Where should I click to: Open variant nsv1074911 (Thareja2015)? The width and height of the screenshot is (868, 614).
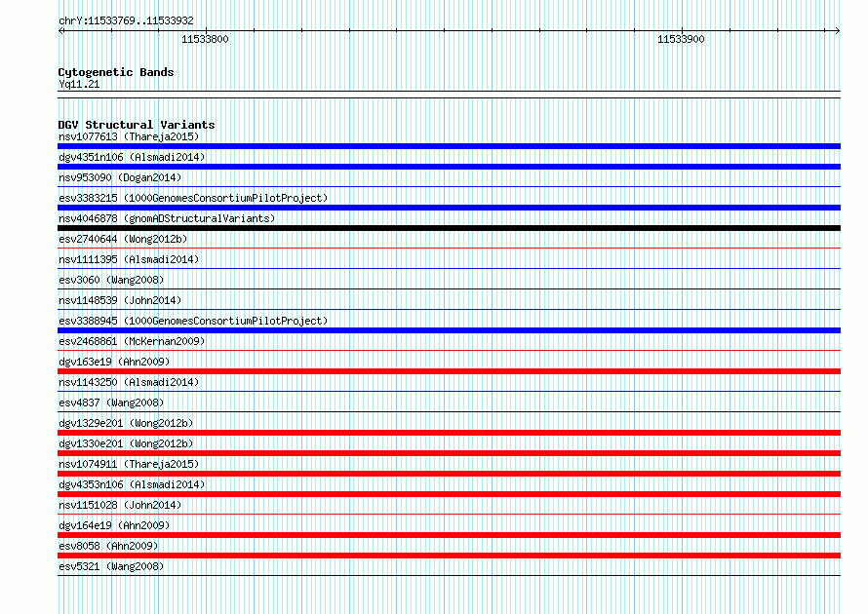[129, 464]
